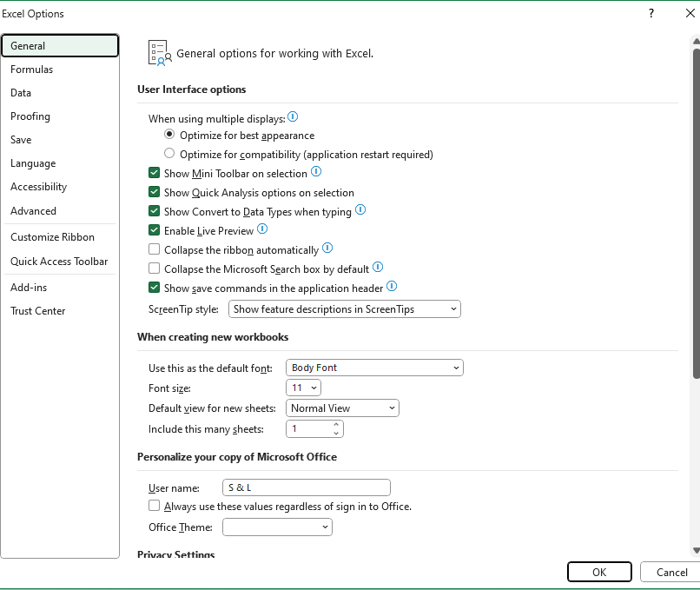This screenshot has width=700, height=590.
Task: Click the info icon beside multiple displays option
Action: (x=293, y=116)
